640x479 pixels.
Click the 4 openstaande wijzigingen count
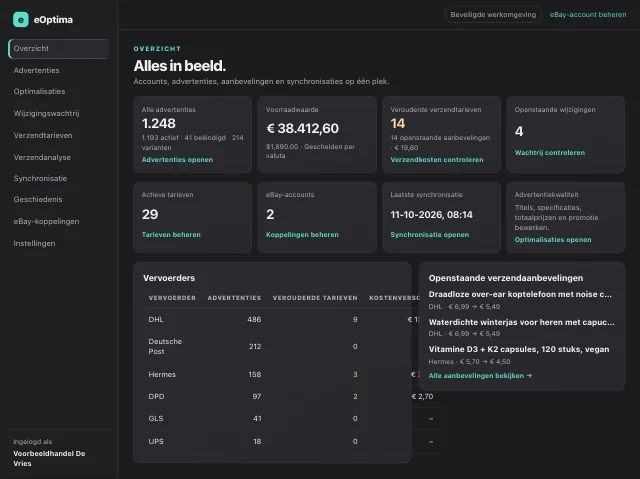(x=519, y=131)
